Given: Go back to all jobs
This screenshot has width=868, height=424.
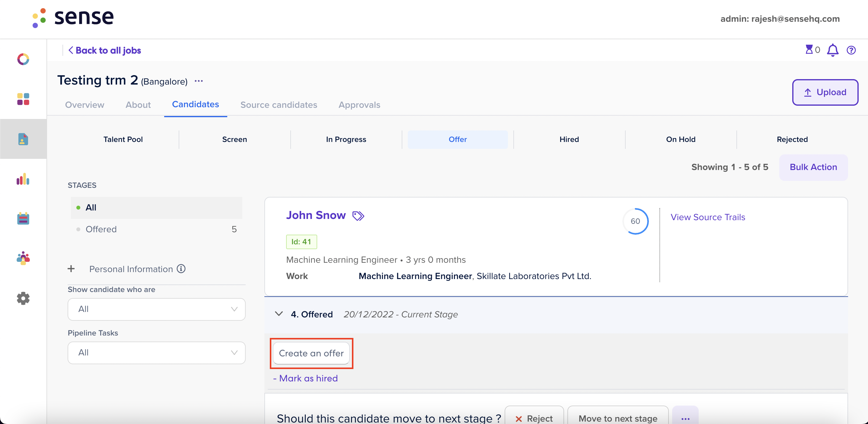Looking at the screenshot, I should coord(104,50).
